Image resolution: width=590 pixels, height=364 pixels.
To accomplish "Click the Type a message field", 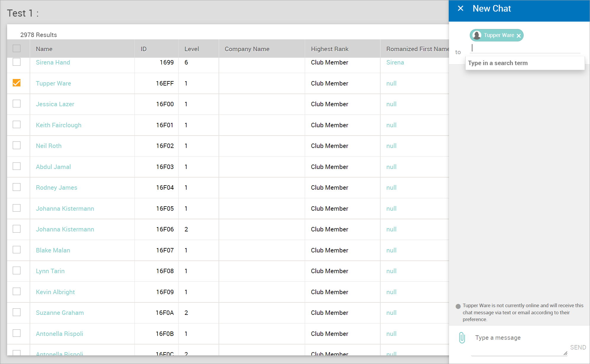I will [x=518, y=338].
